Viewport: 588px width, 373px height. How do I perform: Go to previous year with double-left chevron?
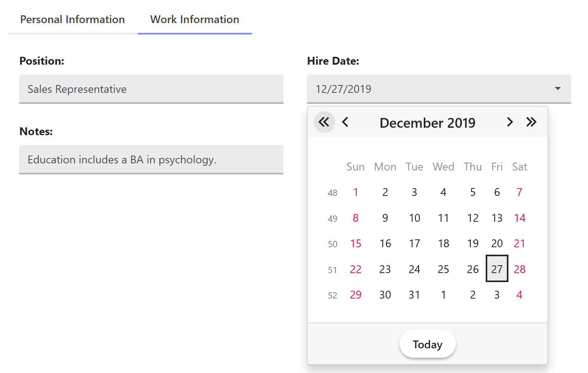coord(324,122)
